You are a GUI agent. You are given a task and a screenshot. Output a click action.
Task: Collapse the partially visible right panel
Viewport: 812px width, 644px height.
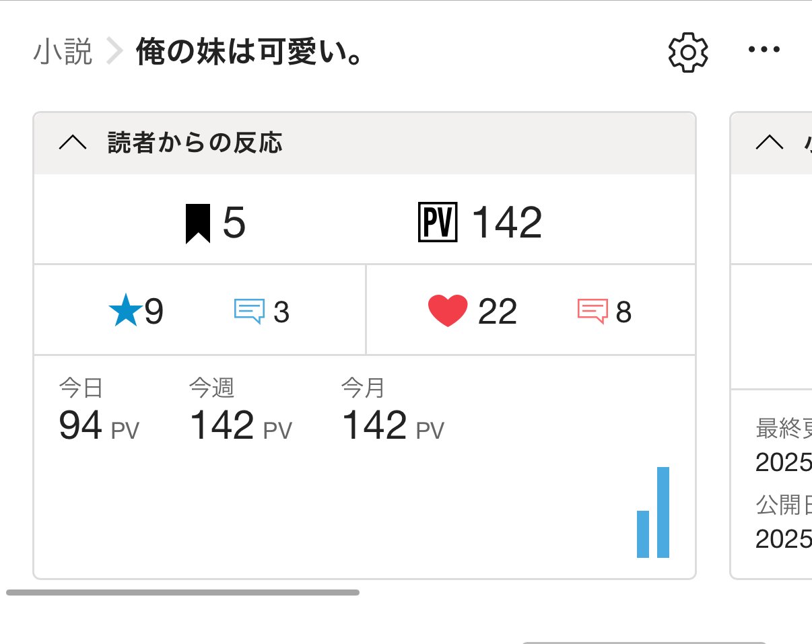[x=770, y=143]
